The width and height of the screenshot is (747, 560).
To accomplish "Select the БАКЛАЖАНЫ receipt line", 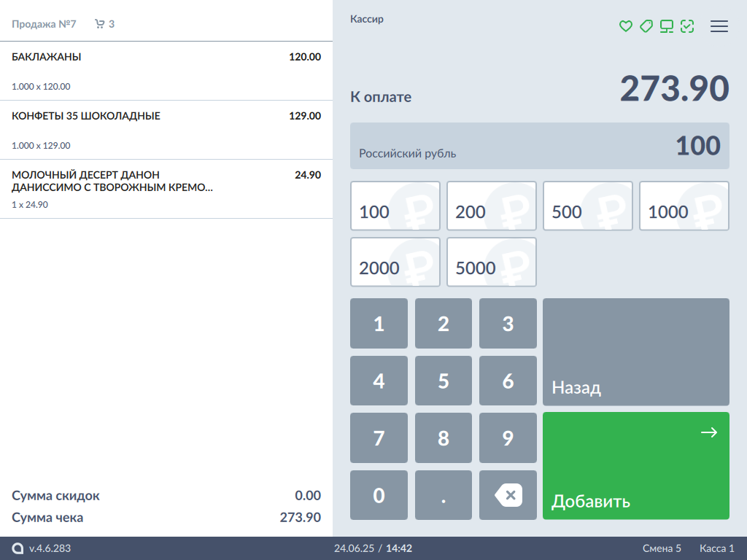I will click(166, 71).
